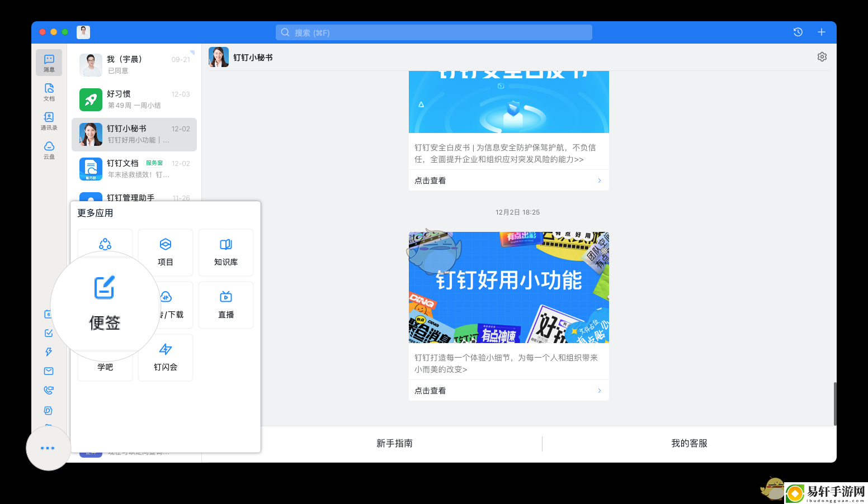Open the 通讯录 contacts sidebar icon
This screenshot has height=504, width=868.
[x=49, y=121]
